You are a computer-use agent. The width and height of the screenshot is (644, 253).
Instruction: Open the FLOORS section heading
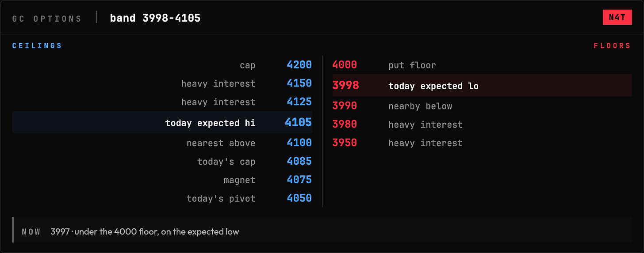point(612,45)
